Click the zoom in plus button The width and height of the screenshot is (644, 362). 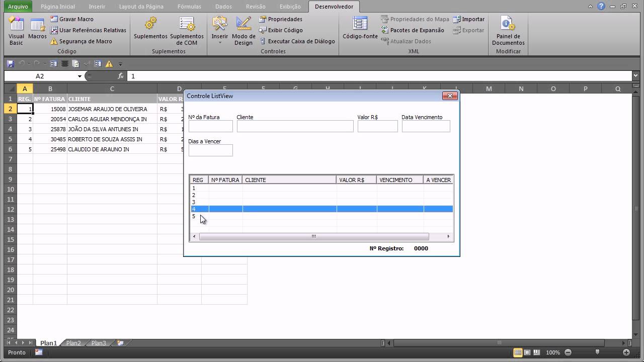click(x=626, y=352)
